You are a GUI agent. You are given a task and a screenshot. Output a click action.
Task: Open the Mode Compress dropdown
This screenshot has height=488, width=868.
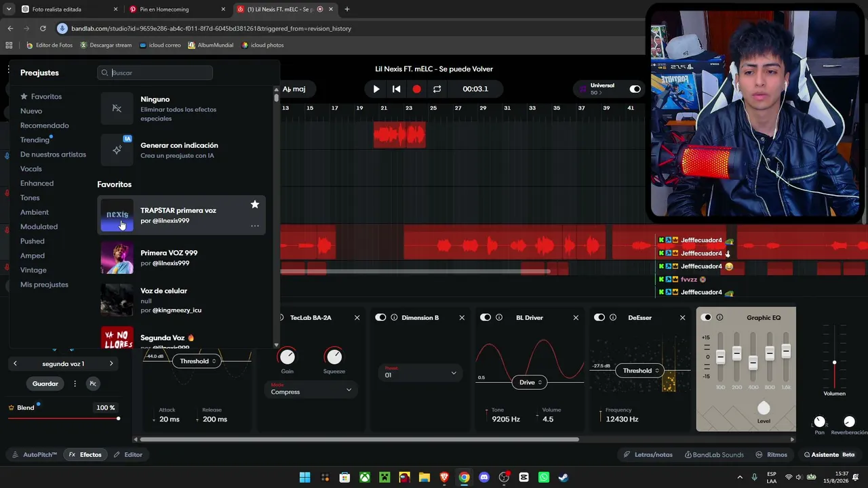(311, 390)
